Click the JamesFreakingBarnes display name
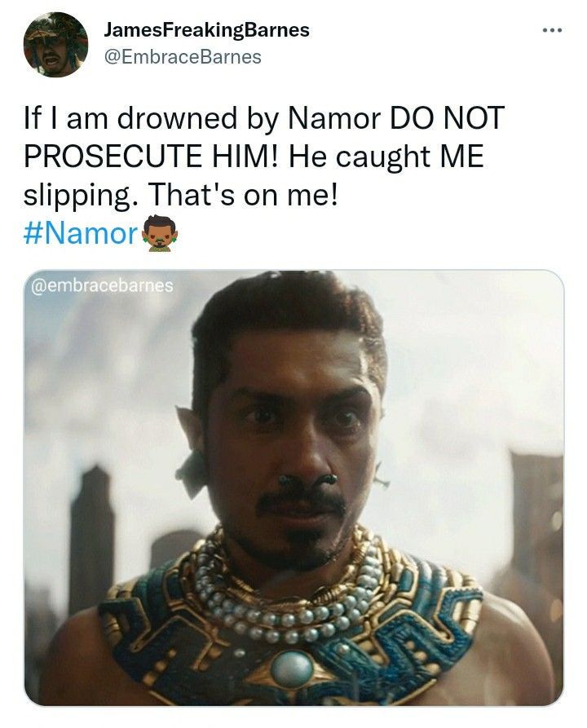The width and height of the screenshot is (587, 728). pos(206,30)
